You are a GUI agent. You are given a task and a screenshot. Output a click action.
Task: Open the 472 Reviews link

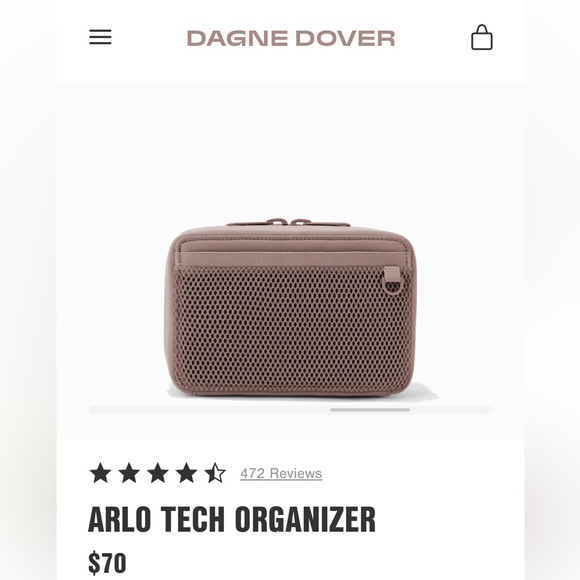click(x=281, y=473)
